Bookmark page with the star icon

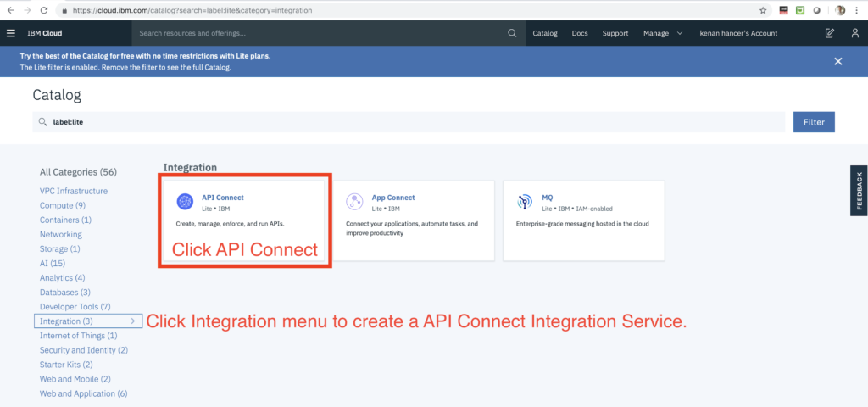[763, 10]
